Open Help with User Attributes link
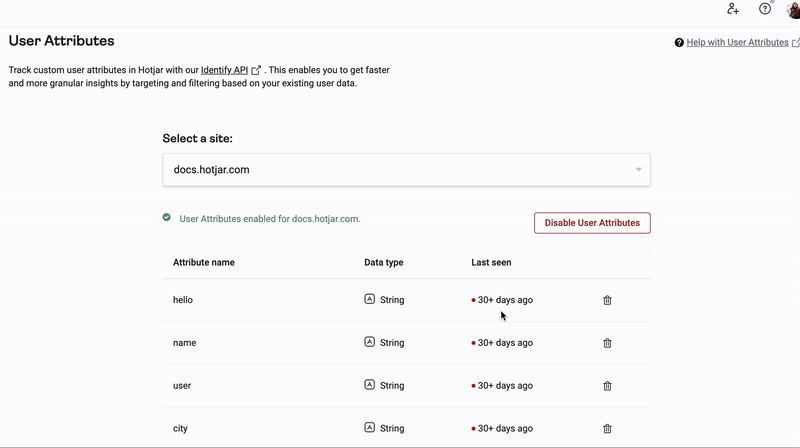 point(737,42)
